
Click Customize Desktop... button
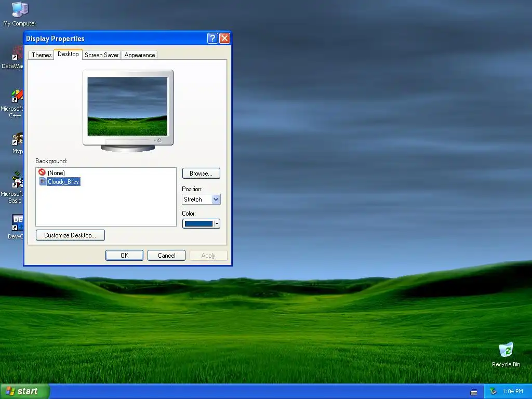coord(70,235)
